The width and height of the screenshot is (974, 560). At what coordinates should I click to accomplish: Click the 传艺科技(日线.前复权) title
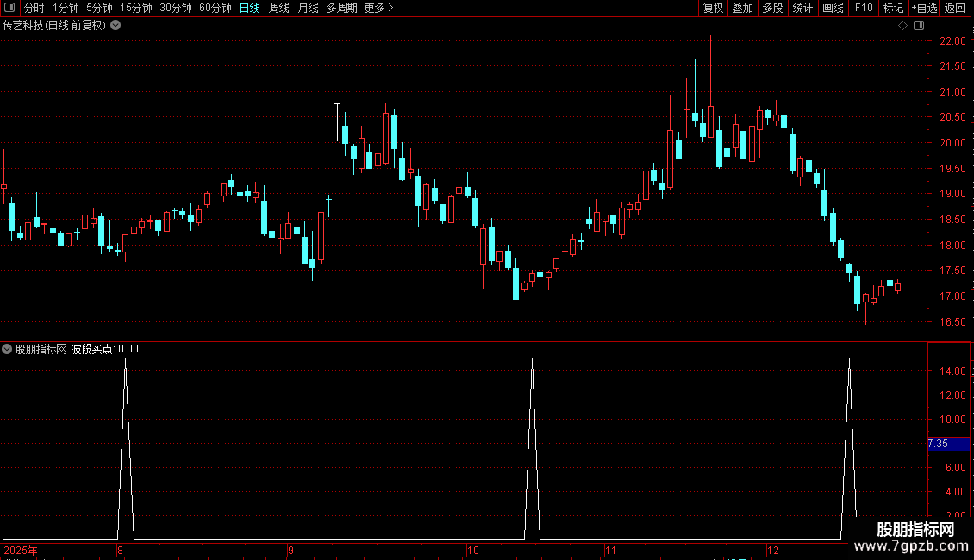click(54, 26)
